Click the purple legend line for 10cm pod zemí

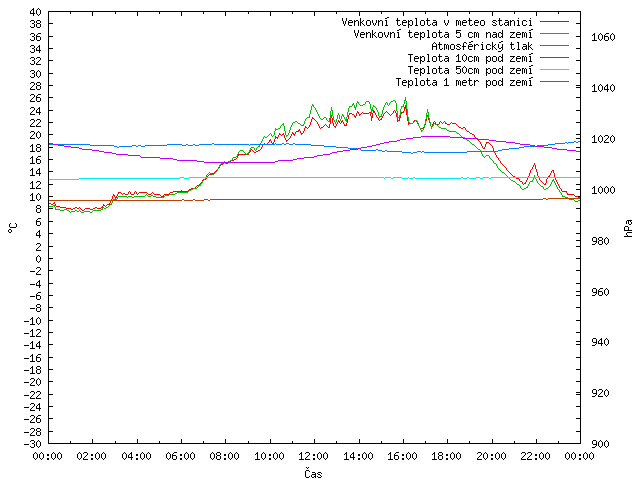[554, 58]
